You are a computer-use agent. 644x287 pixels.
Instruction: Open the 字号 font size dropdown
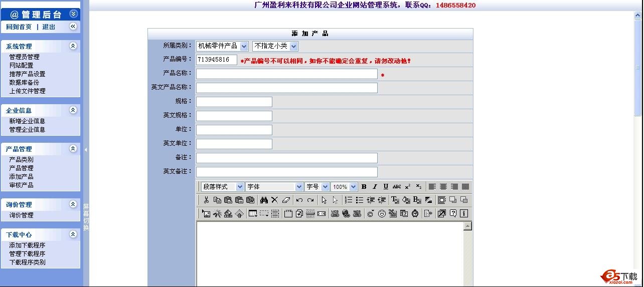click(x=317, y=187)
